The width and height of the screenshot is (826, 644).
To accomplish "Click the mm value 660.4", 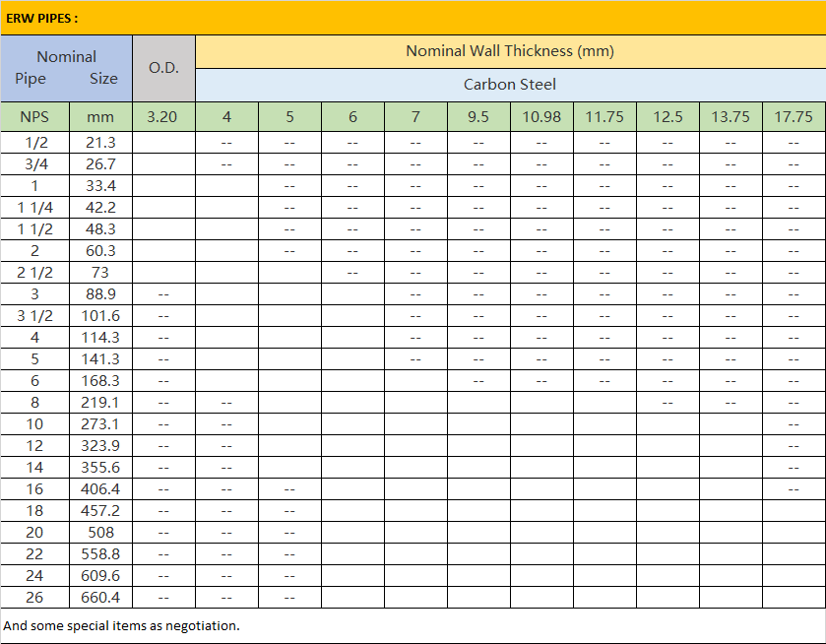I will (100, 597).
